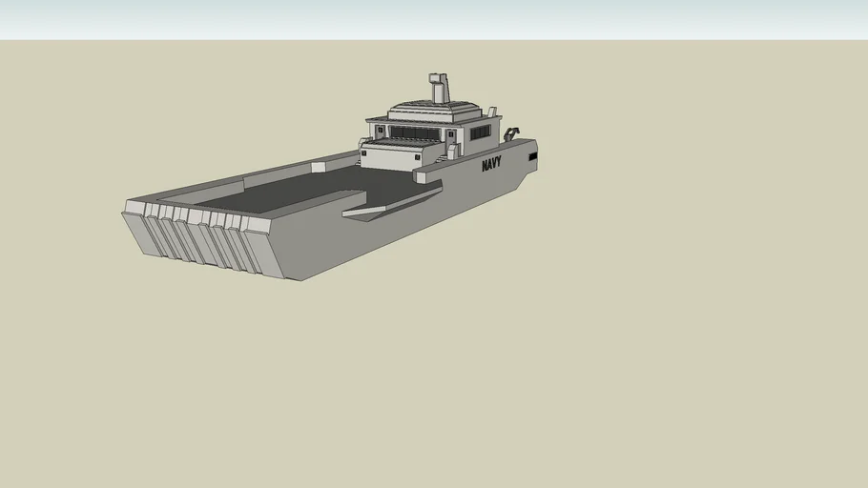
Task: Select the ribbed bow ramp of the ship
Action: pos(202,238)
